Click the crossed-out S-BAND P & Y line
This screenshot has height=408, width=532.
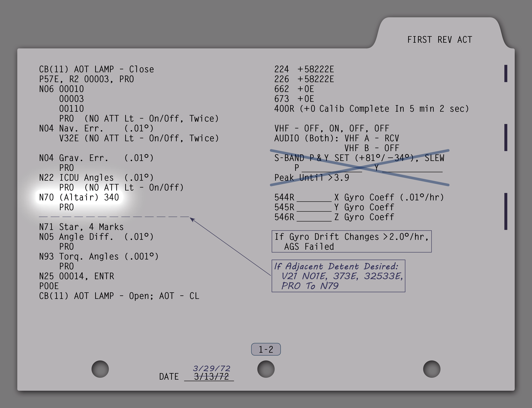(359, 158)
